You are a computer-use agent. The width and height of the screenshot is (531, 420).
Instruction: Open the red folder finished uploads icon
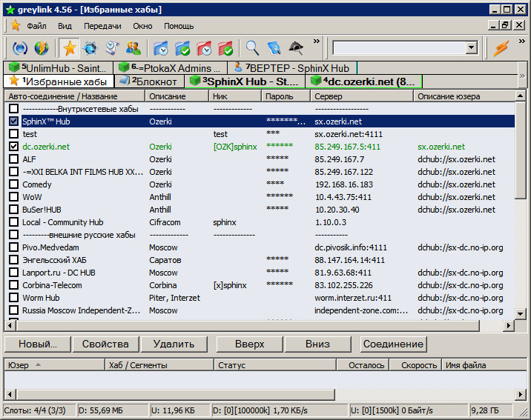click(226, 48)
